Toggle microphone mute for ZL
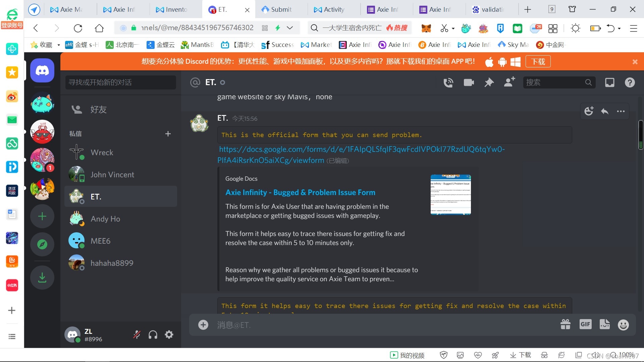The height and width of the screenshot is (362, 644). coord(137,335)
